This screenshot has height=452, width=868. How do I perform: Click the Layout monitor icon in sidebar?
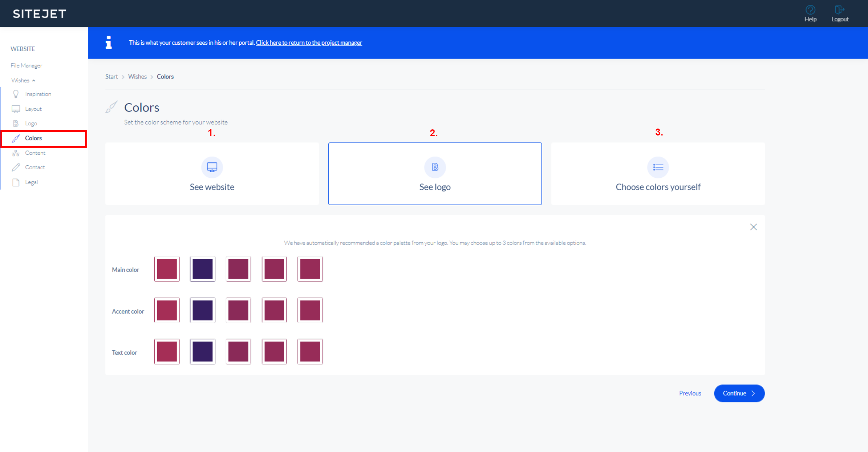[16, 109]
